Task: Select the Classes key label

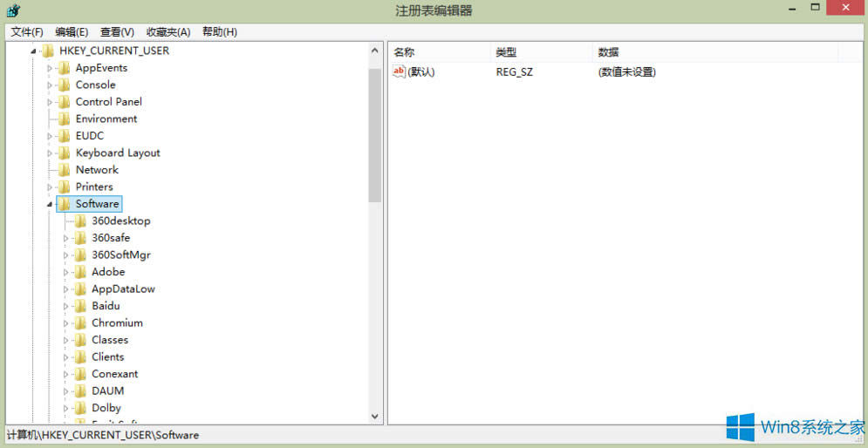Action: (x=110, y=340)
